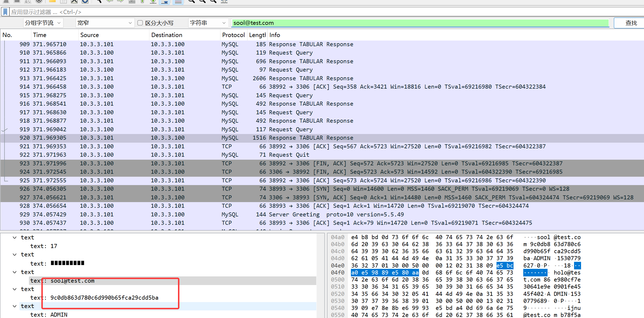This screenshot has width=644, height=318.
Task: Select the 'text: 17' detail field
Action: (x=44, y=246)
